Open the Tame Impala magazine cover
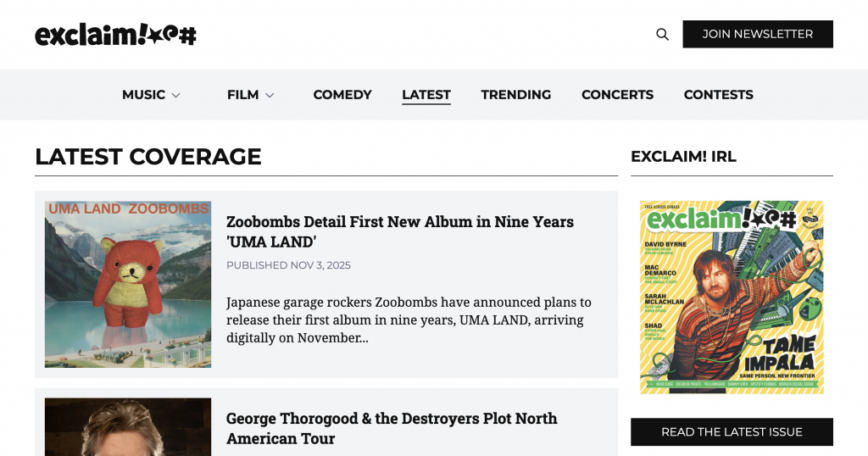 coord(732,297)
